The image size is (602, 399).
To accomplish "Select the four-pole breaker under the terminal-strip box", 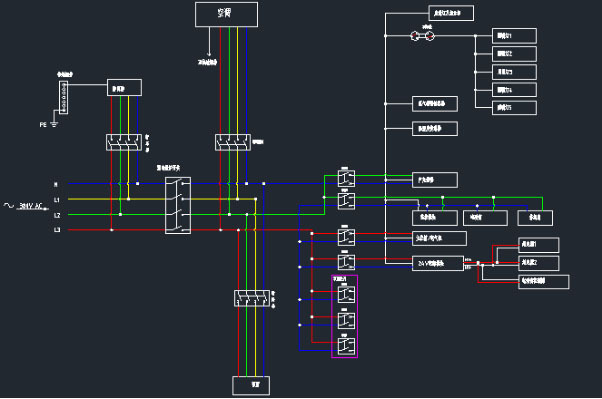I will click(x=124, y=142).
